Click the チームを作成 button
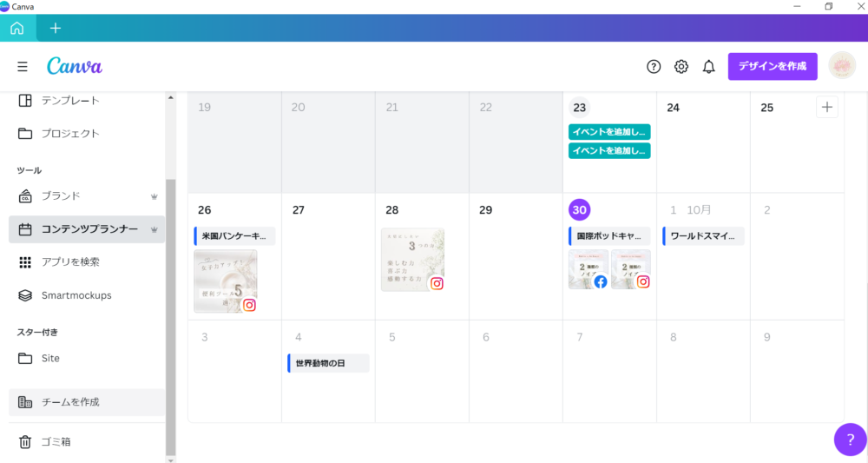 pyautogui.click(x=70, y=402)
